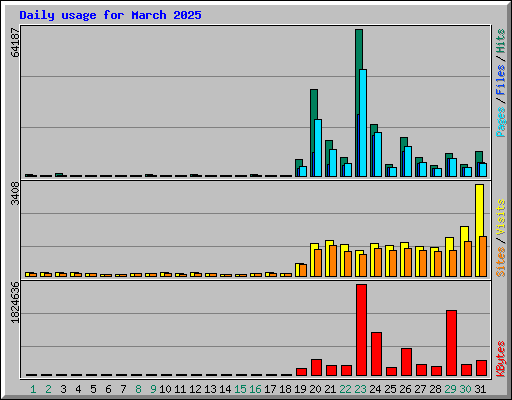This screenshot has height=400, width=512.
Task: Click the yellow 'Visits' legend label
Action: click(x=501, y=218)
